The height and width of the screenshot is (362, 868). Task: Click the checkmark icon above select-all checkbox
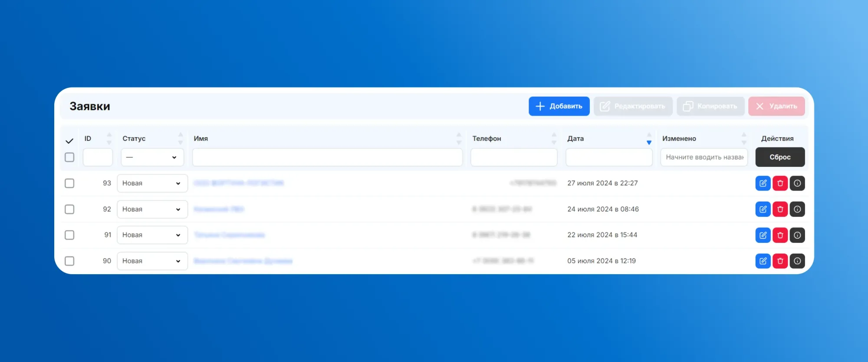pyautogui.click(x=69, y=141)
